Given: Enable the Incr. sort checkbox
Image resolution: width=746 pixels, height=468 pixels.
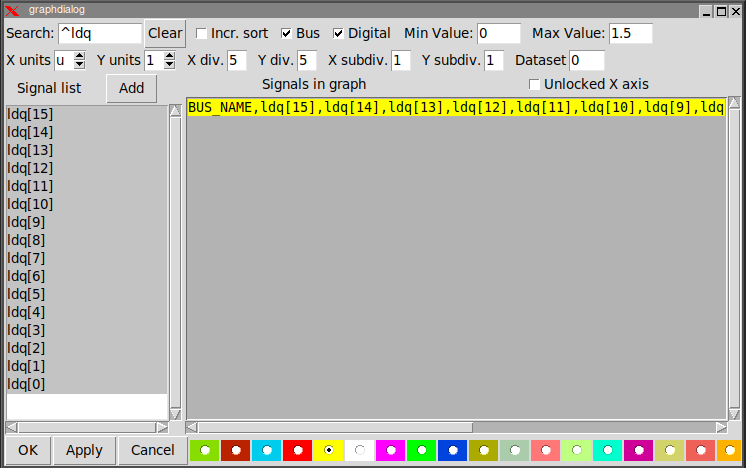Looking at the screenshot, I should pyautogui.click(x=202, y=33).
